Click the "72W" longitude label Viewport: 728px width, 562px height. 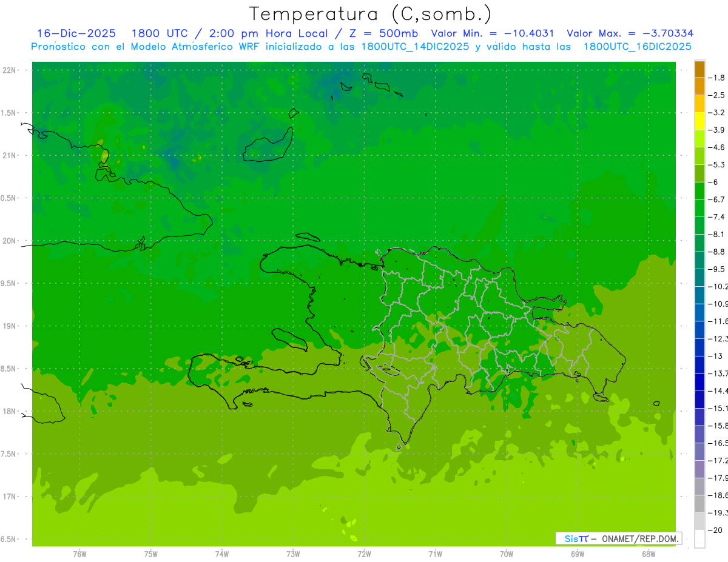tap(364, 554)
